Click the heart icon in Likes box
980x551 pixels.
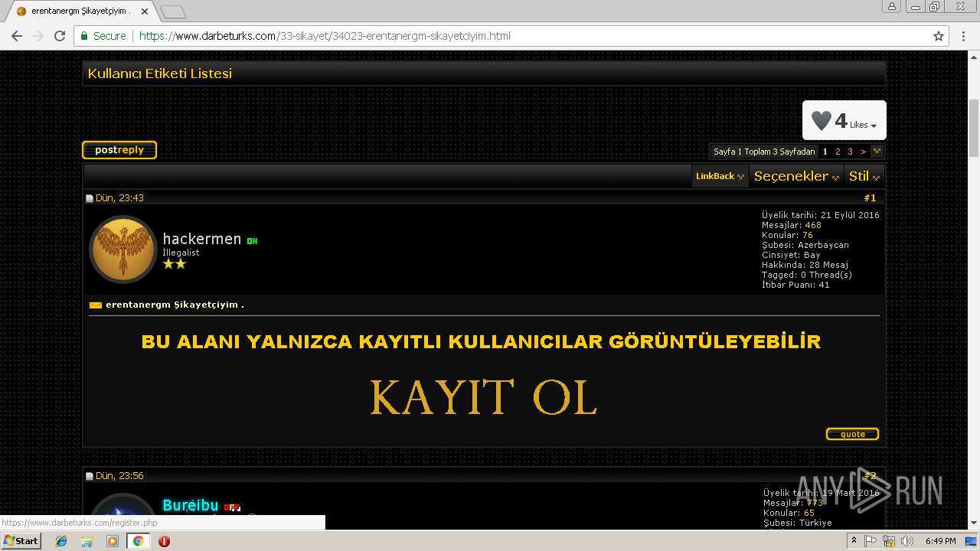(821, 121)
